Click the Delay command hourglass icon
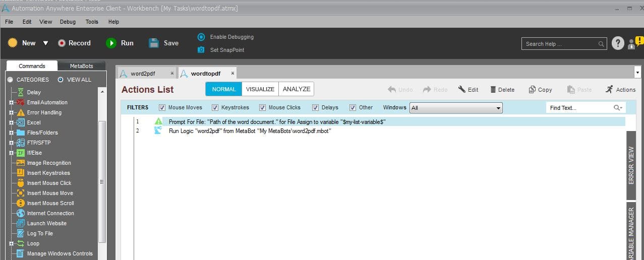This screenshot has width=644, height=260. click(x=21, y=92)
